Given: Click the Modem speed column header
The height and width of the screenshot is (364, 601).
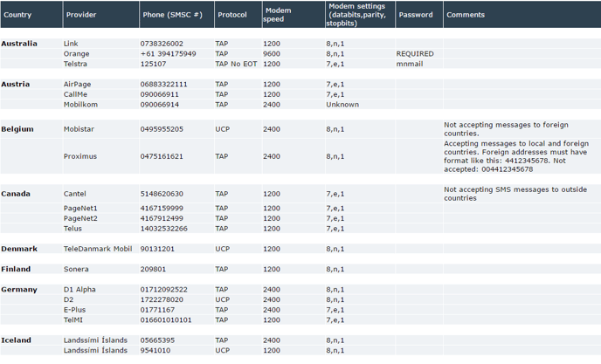Looking at the screenshot, I should tap(278, 15).
